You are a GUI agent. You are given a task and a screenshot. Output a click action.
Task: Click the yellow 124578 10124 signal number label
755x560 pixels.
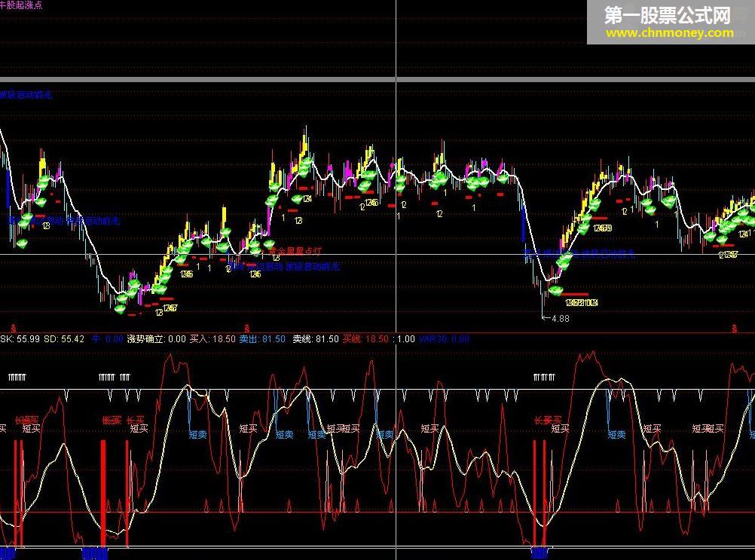582,303
